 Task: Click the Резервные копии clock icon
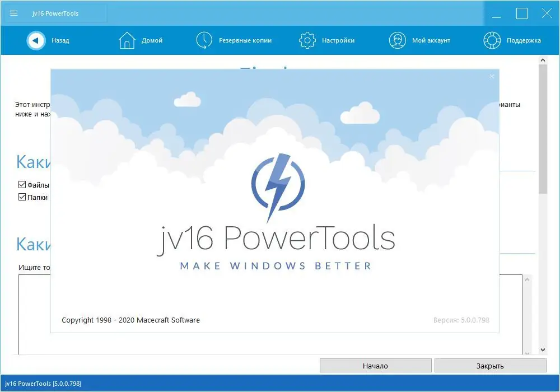tap(204, 40)
